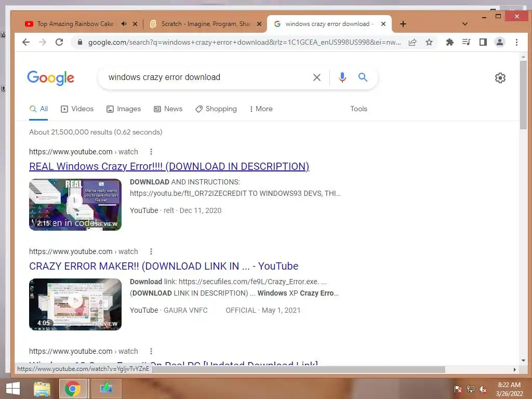Open a new browser tab
Screen dimensions: 532x399
click(403, 24)
